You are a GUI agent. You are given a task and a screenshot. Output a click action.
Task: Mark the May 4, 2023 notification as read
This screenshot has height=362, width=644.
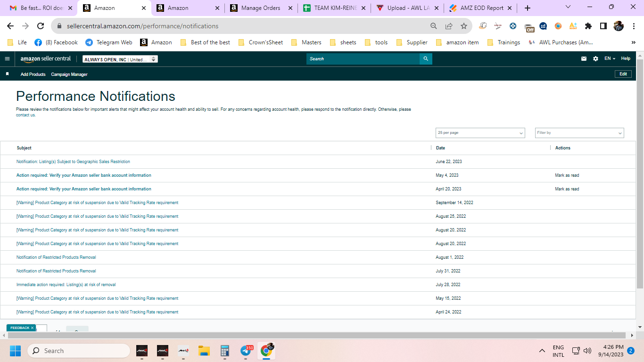coord(567,175)
